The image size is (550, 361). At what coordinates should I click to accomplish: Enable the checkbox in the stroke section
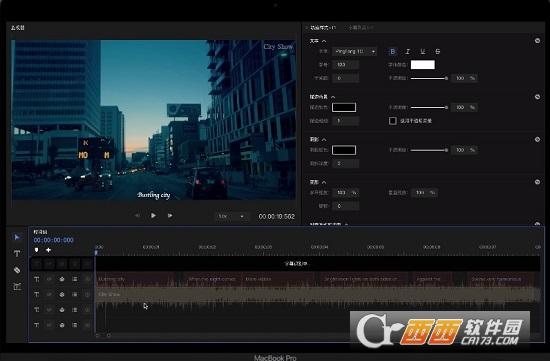click(x=393, y=121)
